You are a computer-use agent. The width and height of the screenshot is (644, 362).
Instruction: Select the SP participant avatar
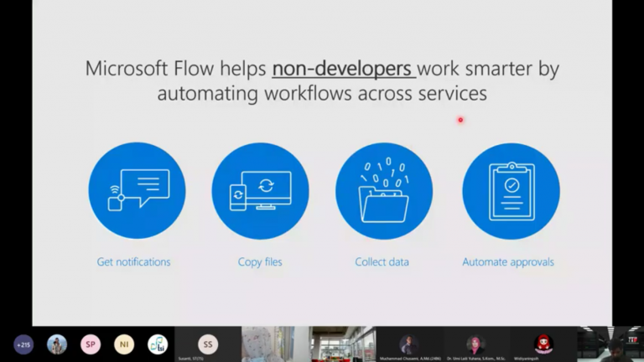pyautogui.click(x=91, y=344)
